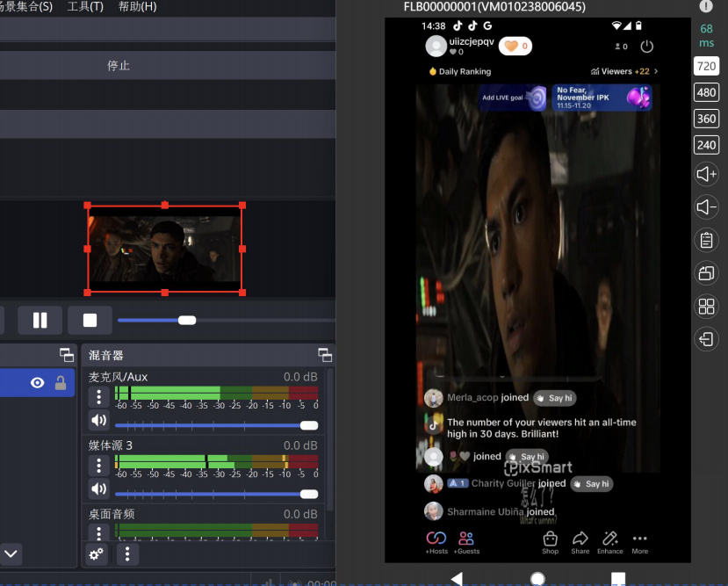This screenshot has height=586, width=728.
Task: Mute the 麦克风/Aux channel
Action: click(x=99, y=420)
